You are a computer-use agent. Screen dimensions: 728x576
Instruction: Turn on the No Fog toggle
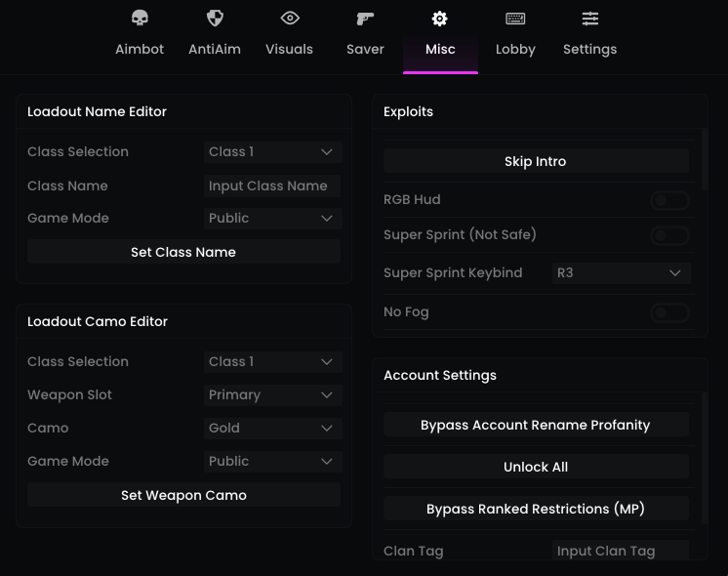coord(669,312)
